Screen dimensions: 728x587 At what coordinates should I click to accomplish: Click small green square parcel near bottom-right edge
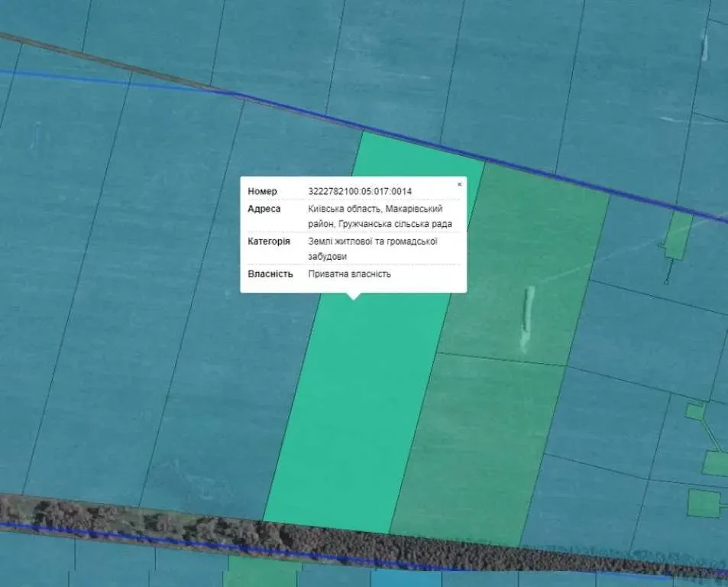(703, 503)
